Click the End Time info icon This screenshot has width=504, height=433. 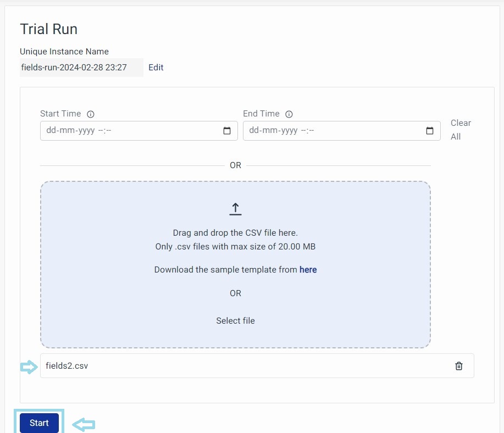(x=289, y=114)
